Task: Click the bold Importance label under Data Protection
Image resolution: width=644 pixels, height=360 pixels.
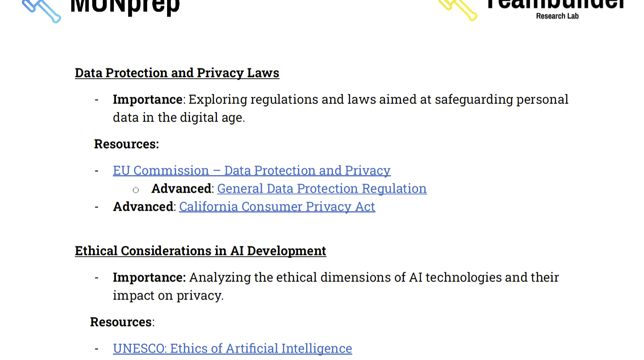Action: point(148,99)
